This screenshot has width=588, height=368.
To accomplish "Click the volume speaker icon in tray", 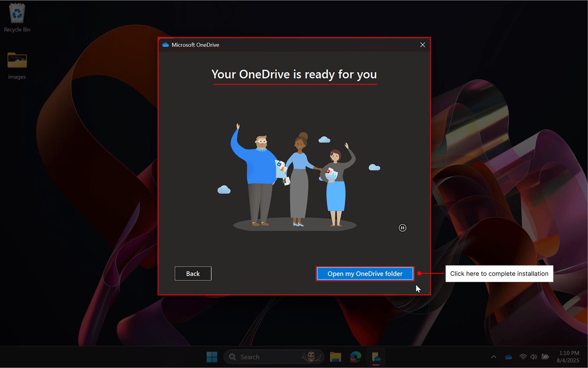I will 533,357.
